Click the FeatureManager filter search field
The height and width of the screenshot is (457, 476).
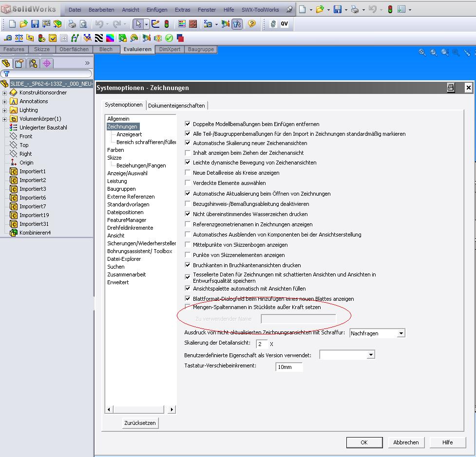pos(46,73)
